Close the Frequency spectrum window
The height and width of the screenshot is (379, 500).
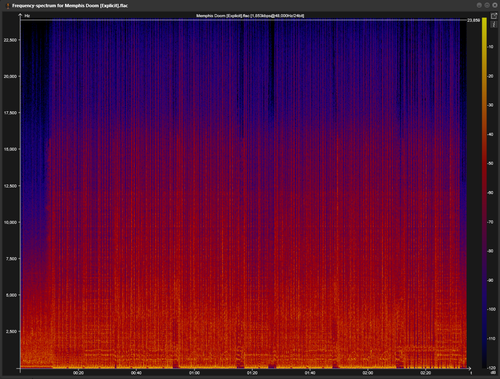click(x=495, y=5)
